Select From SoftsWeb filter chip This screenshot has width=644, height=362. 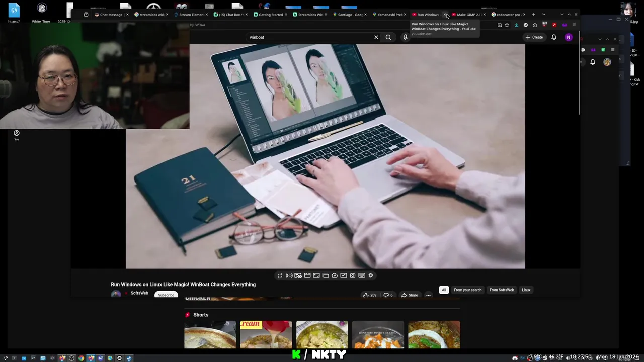pos(502,290)
